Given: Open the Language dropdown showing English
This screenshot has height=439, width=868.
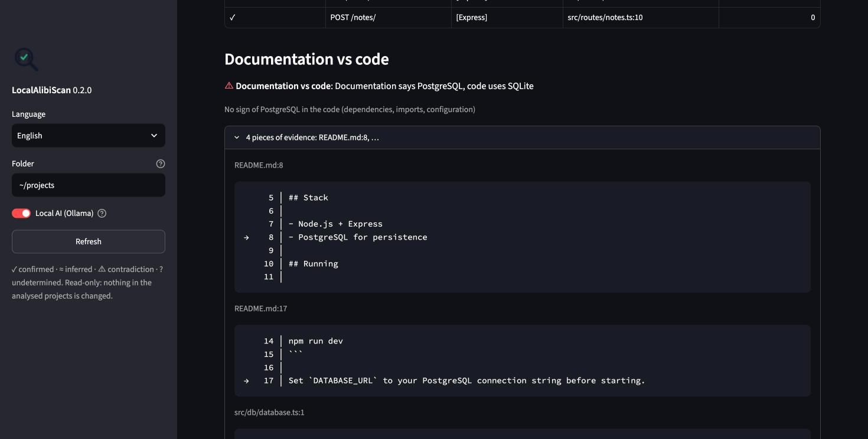Looking at the screenshot, I should point(89,136).
